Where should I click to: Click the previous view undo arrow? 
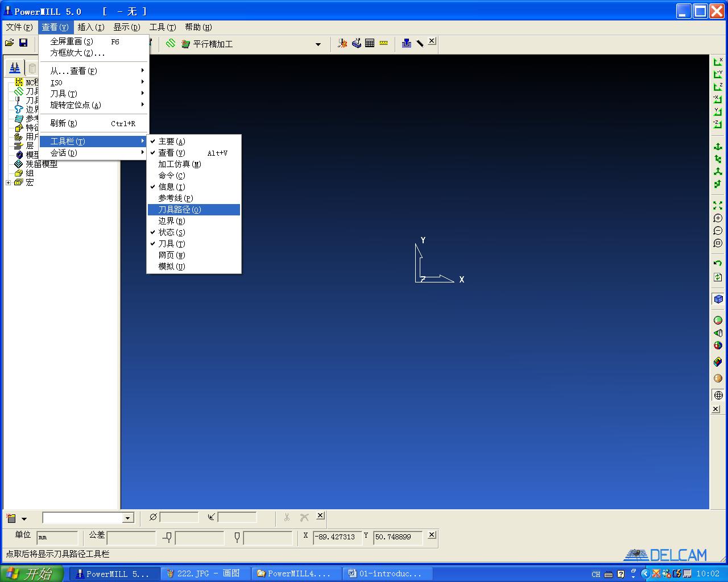[x=718, y=264]
